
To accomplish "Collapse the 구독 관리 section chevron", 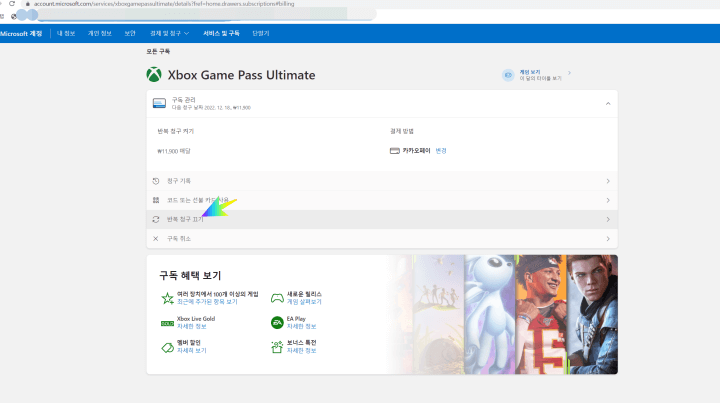I will pyautogui.click(x=608, y=104).
